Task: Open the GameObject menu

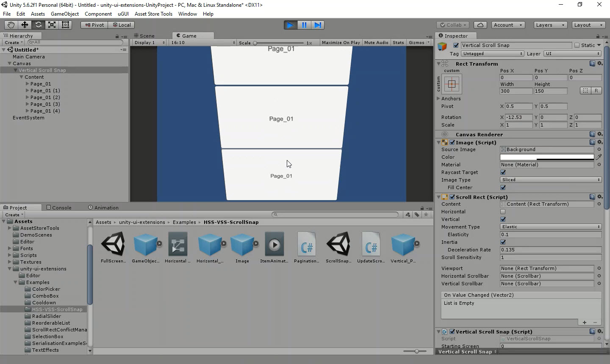Action: tap(65, 14)
